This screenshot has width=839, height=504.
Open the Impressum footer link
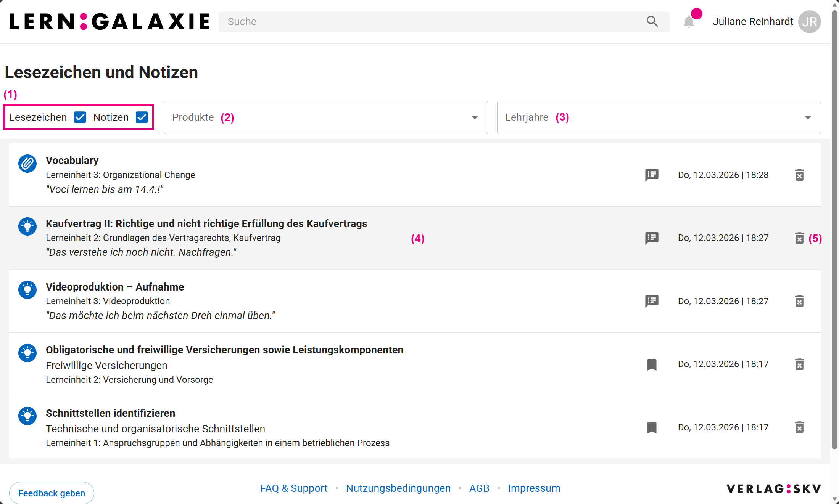(x=534, y=488)
